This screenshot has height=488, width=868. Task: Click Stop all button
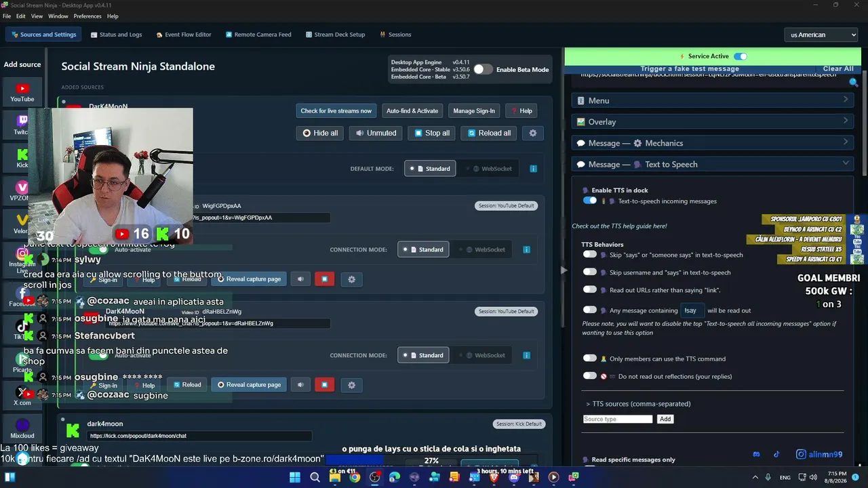click(x=431, y=133)
